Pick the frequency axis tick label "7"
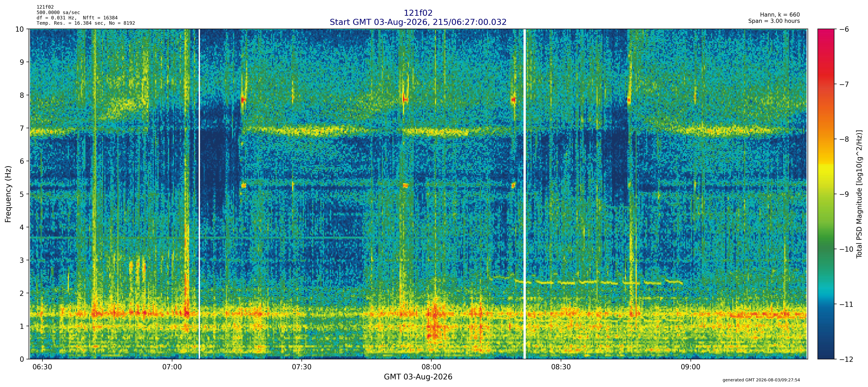Screen dimensions: 868x387 [22, 128]
